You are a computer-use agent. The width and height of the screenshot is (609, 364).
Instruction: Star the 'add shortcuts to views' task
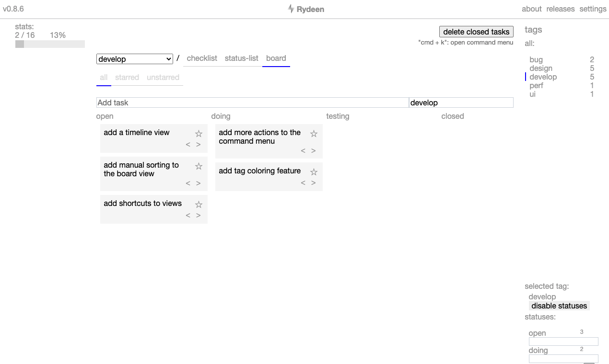(x=199, y=205)
